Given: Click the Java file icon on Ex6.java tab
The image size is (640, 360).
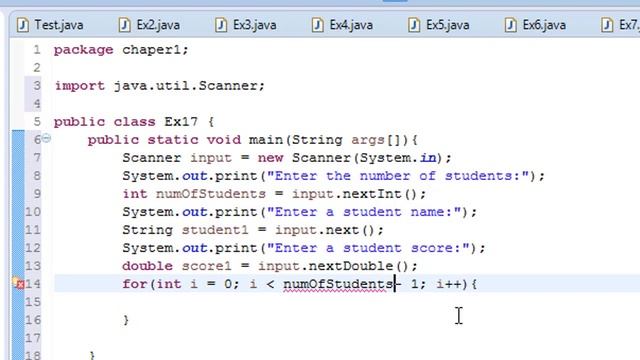Looking at the screenshot, I should (x=511, y=25).
